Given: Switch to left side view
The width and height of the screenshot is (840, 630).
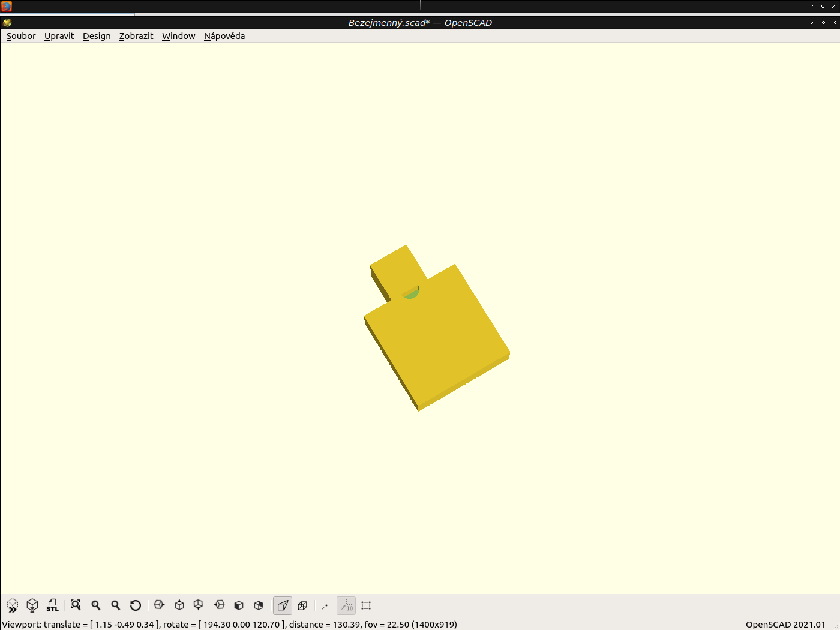Looking at the screenshot, I should 218,605.
